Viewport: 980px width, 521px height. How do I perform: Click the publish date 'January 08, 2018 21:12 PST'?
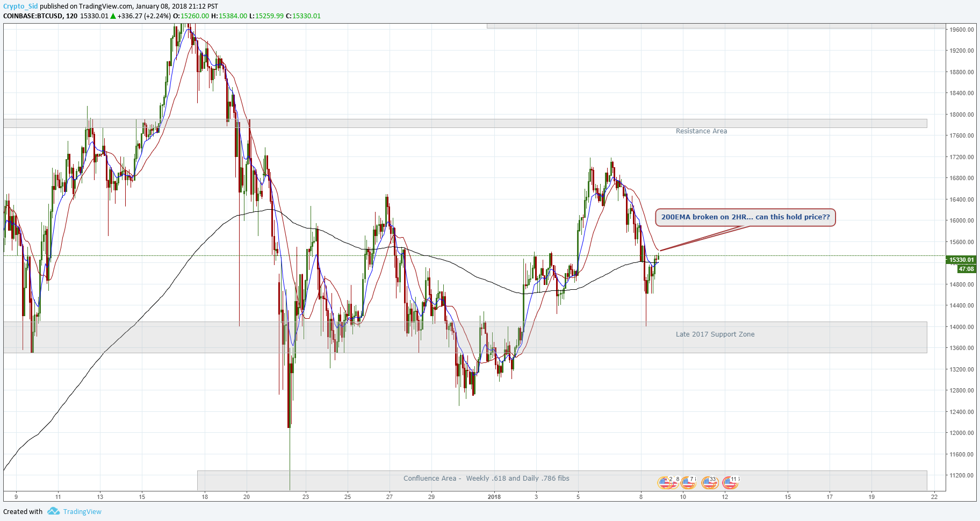click(177, 6)
